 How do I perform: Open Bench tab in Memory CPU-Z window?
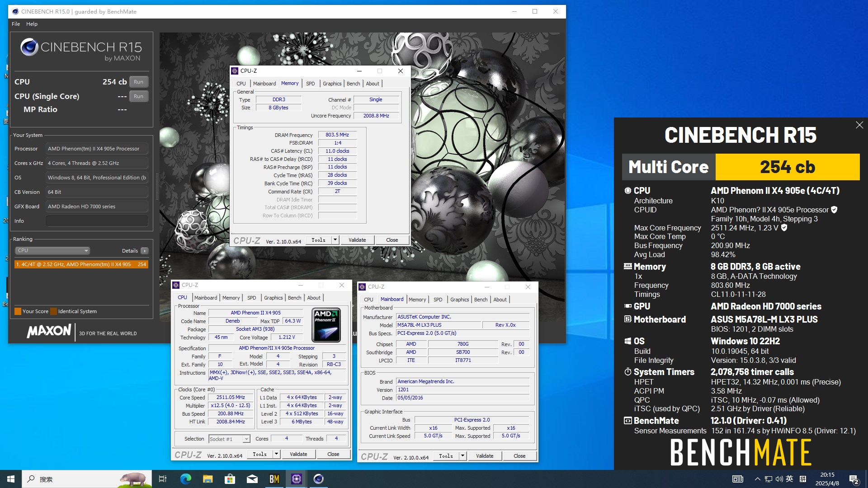[354, 84]
